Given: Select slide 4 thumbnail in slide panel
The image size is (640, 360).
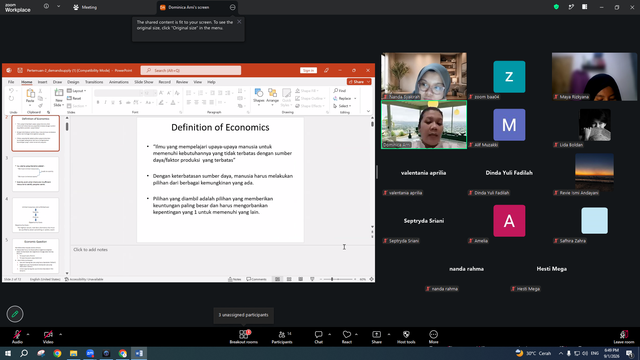Looking at the screenshot, I should coord(36,215).
